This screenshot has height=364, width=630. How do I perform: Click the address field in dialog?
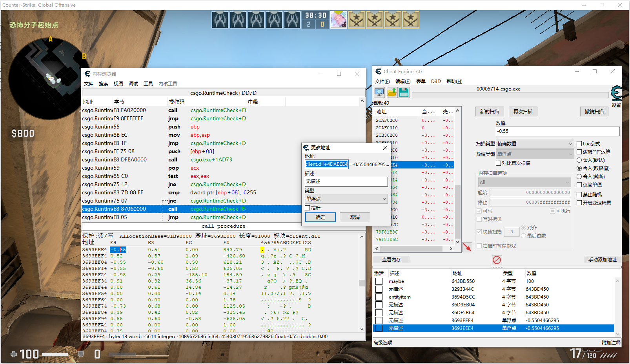[x=326, y=164]
